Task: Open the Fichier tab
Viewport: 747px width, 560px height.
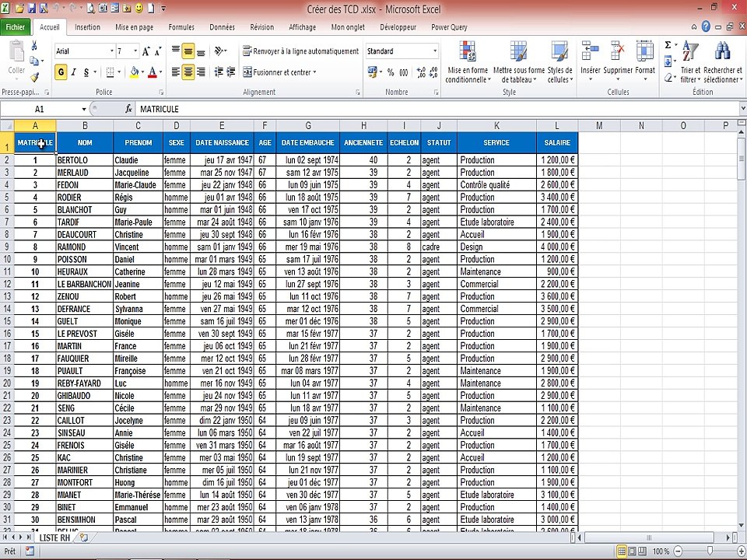Action: pos(16,27)
